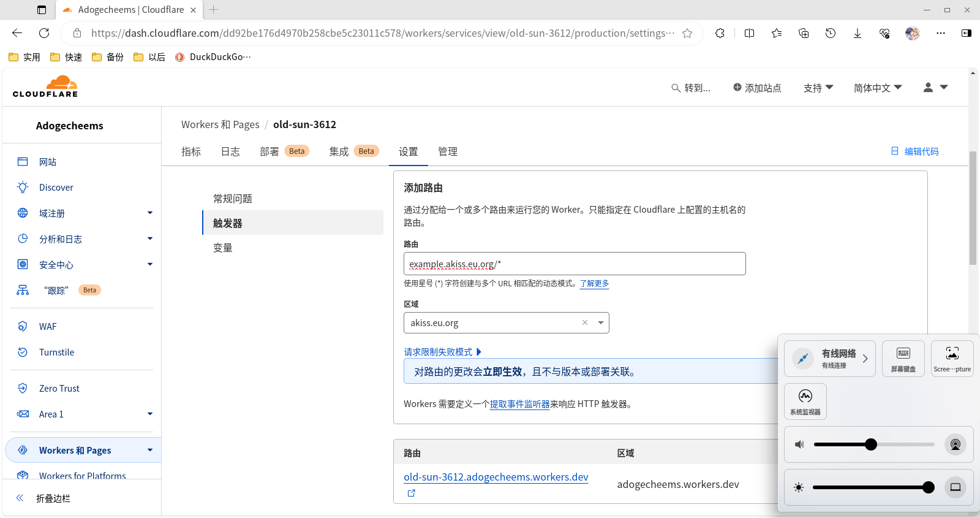The width and height of the screenshot is (980, 518).
Task: Open the downloads icon
Action: click(x=858, y=33)
